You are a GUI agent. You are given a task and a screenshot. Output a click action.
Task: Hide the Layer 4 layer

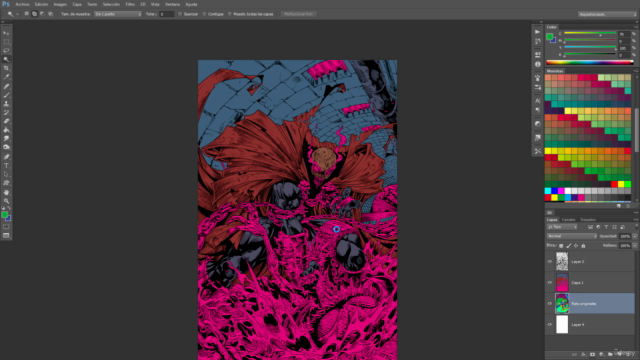pyautogui.click(x=549, y=324)
